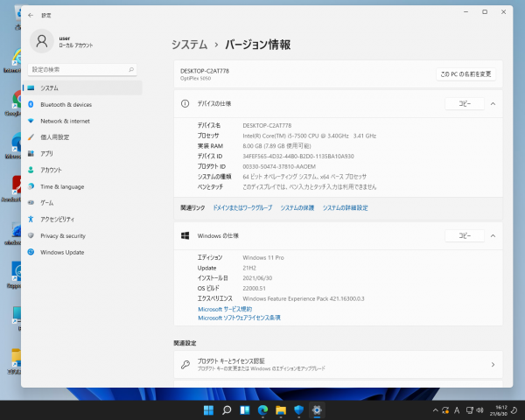Click the Time & language globe icon
Viewport: 525px width, 420px height.
(31, 186)
